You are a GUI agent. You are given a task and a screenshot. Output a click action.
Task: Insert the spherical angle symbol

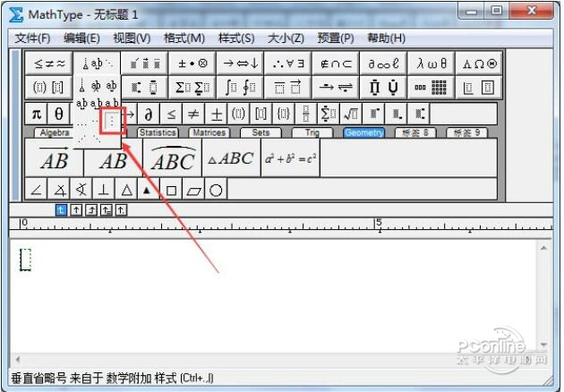click(x=81, y=190)
